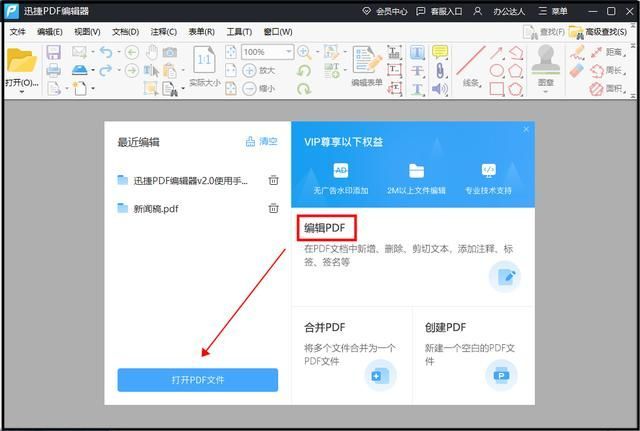Click the Undo arrow icon
Viewport: 640px width, 431px height.
coord(106,52)
